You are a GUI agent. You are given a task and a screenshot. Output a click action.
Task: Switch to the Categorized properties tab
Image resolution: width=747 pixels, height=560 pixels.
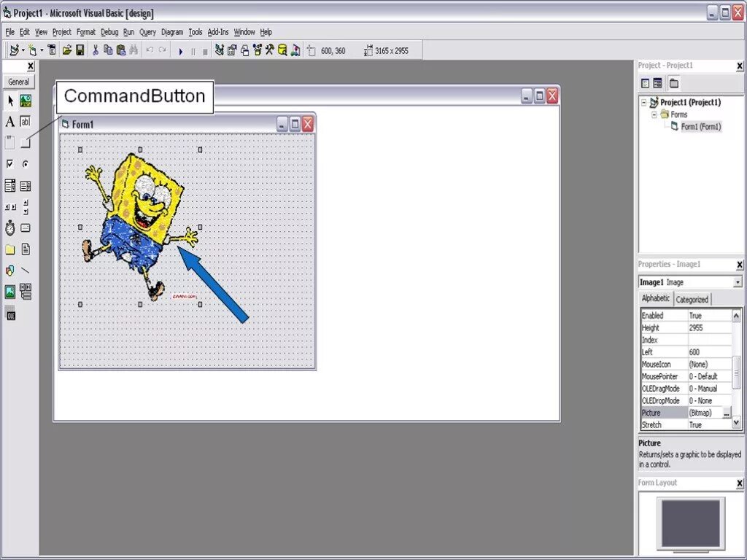pyautogui.click(x=692, y=300)
